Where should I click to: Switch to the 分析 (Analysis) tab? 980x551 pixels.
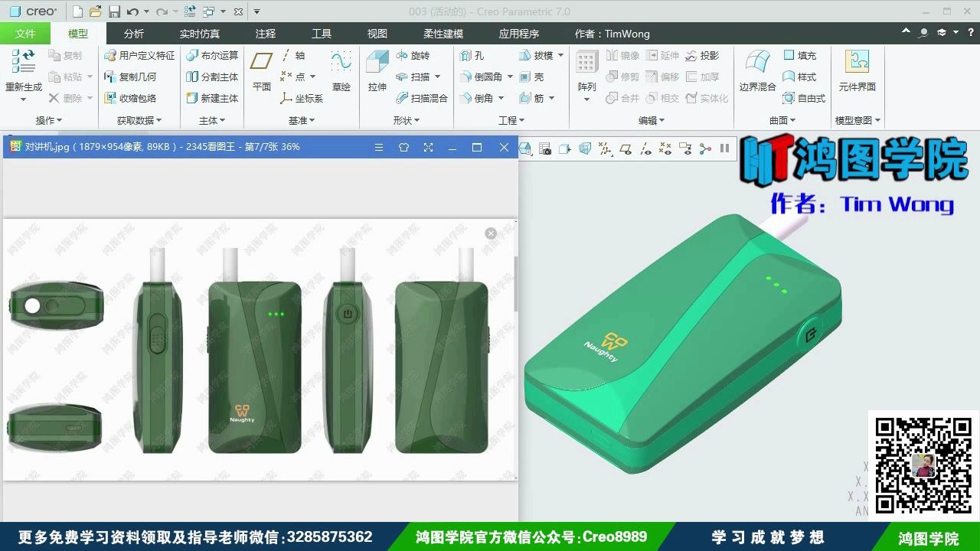click(x=133, y=34)
